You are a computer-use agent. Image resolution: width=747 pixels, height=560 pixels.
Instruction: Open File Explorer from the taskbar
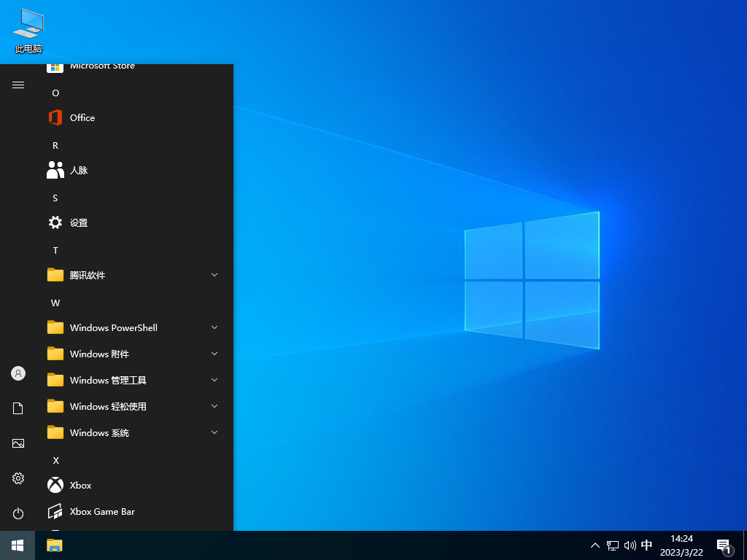[54, 545]
